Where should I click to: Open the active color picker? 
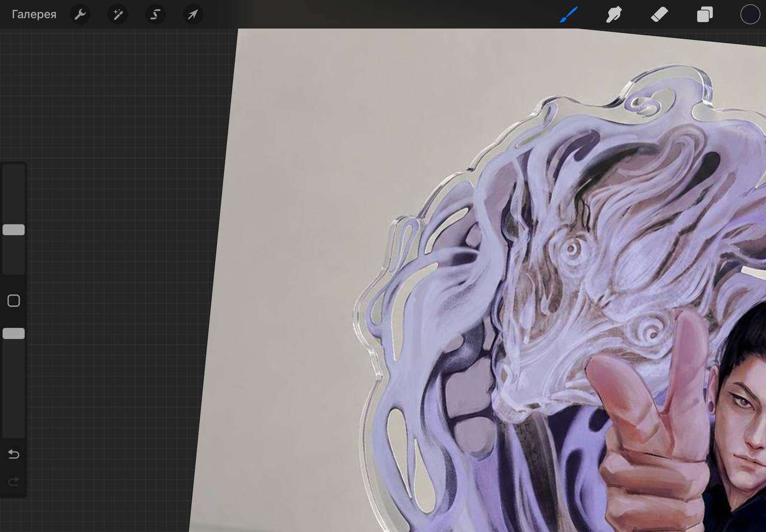tap(750, 14)
